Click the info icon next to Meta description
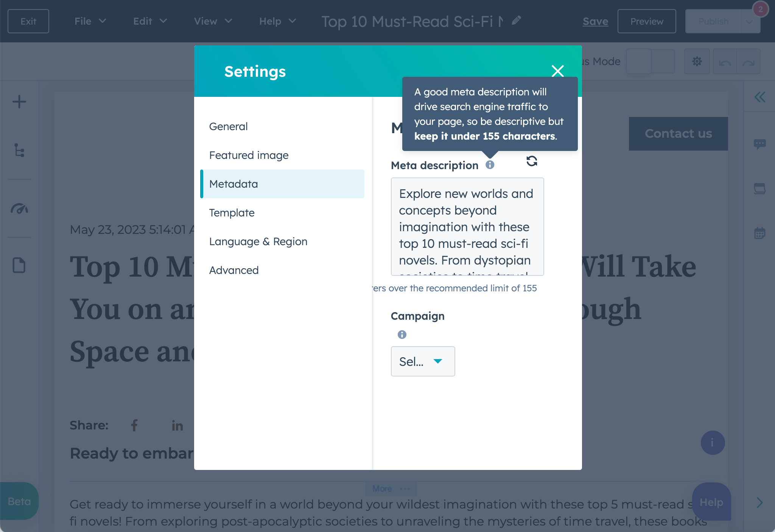The height and width of the screenshot is (532, 775). [x=490, y=165]
